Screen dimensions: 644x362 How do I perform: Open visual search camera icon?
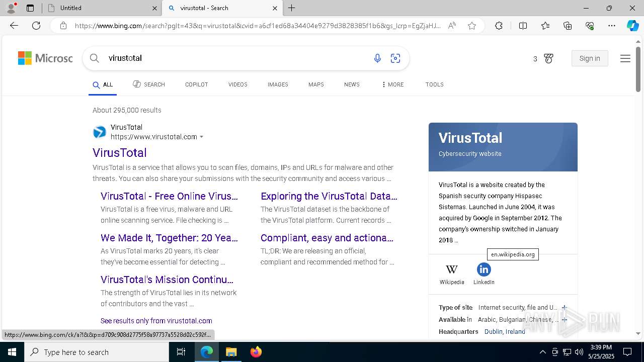[395, 58]
